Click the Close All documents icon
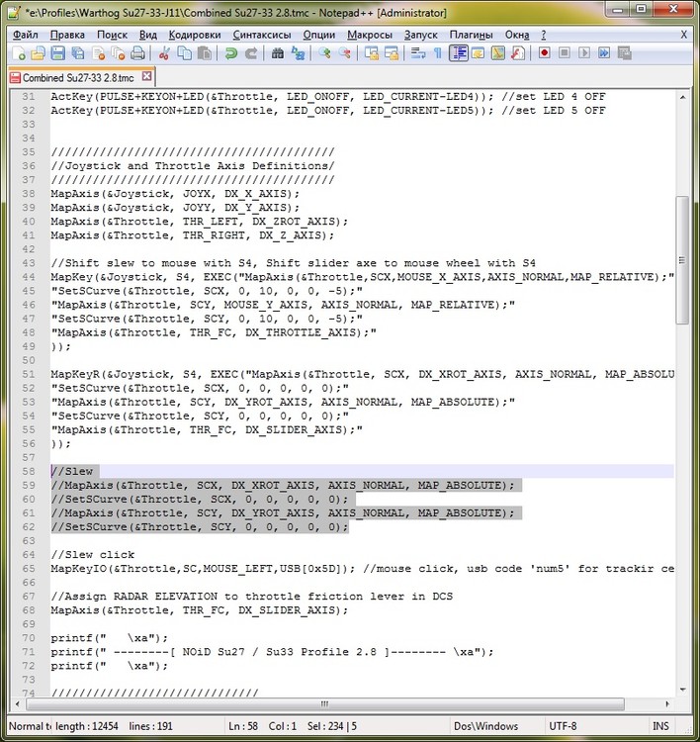The width and height of the screenshot is (700, 742). click(x=118, y=53)
